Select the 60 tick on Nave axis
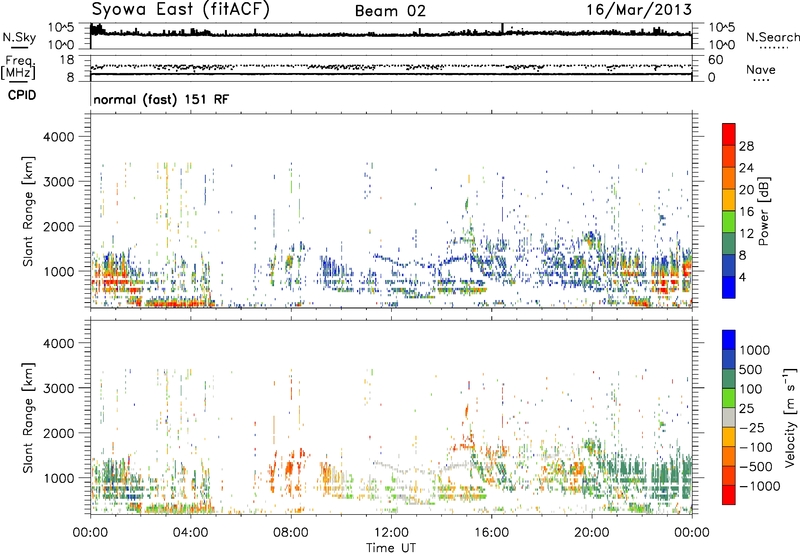Screen dimensions: 800x554 (x=715, y=60)
